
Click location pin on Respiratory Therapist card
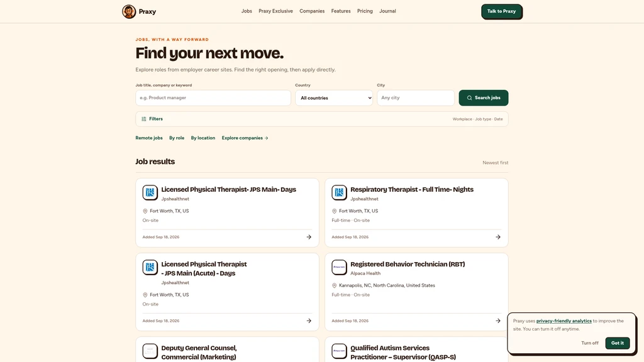click(x=334, y=211)
